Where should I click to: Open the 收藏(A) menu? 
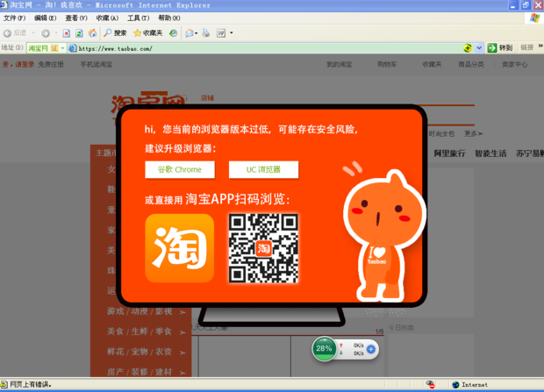click(x=107, y=18)
